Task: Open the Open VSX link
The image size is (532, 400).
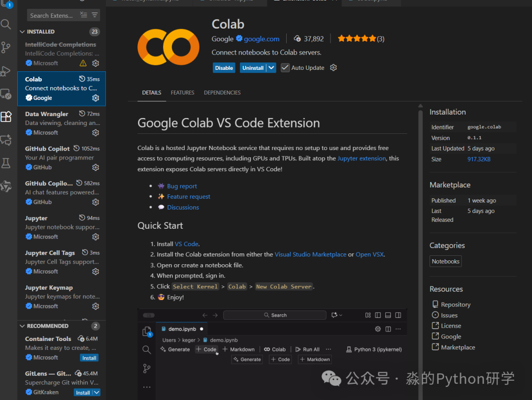Action: click(369, 254)
